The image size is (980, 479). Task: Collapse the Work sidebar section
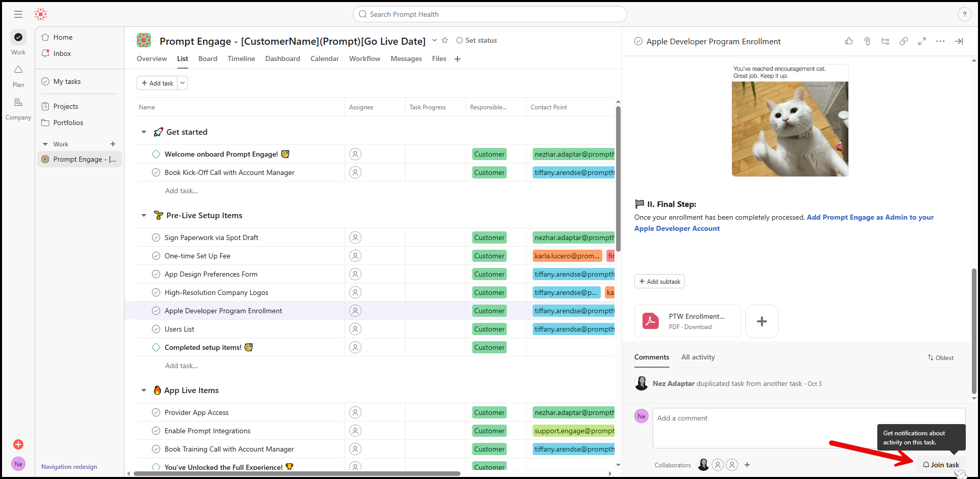pos(45,144)
